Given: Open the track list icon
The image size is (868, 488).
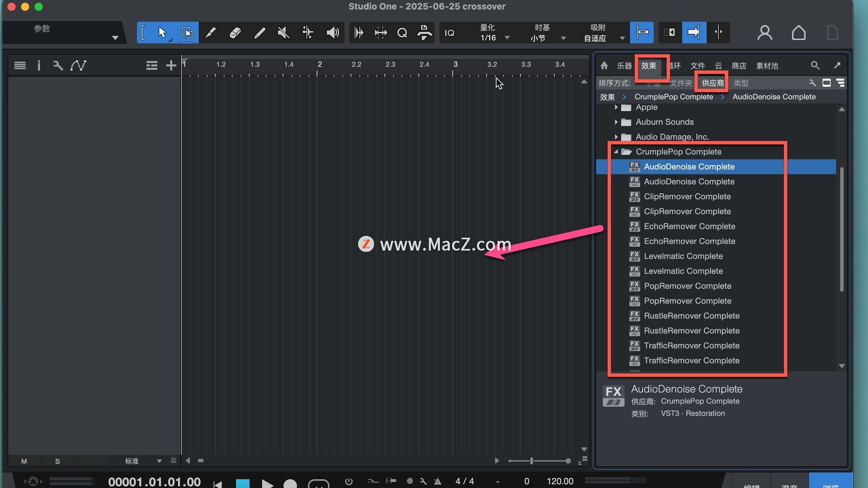Looking at the screenshot, I should 20,66.
